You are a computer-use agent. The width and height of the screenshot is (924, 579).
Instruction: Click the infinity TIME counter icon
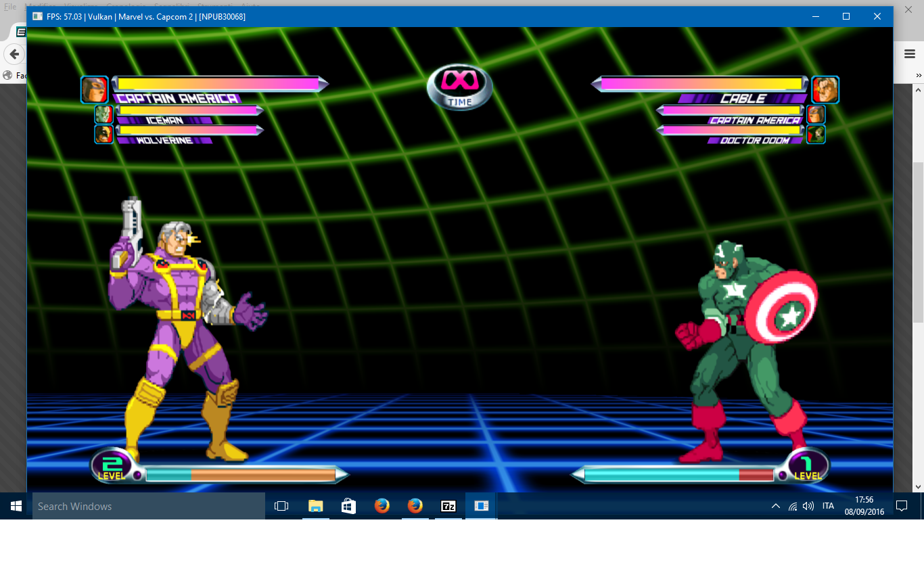460,87
